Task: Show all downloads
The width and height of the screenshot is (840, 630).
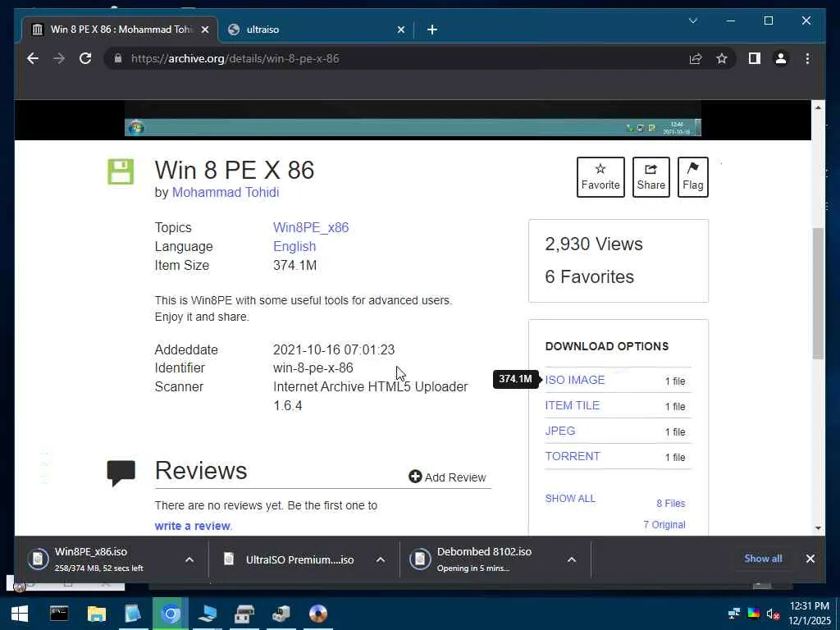Action: click(x=763, y=558)
